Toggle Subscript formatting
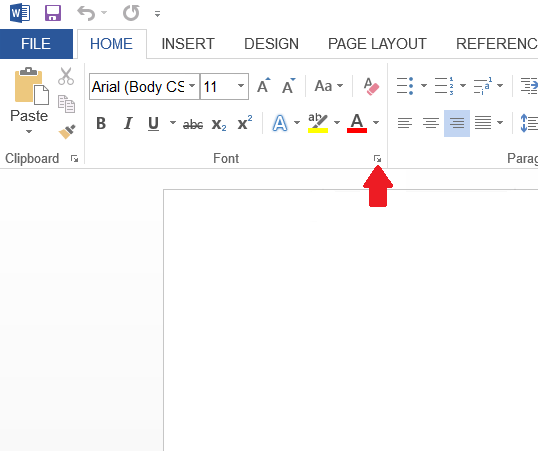The image size is (538, 451). [219, 124]
